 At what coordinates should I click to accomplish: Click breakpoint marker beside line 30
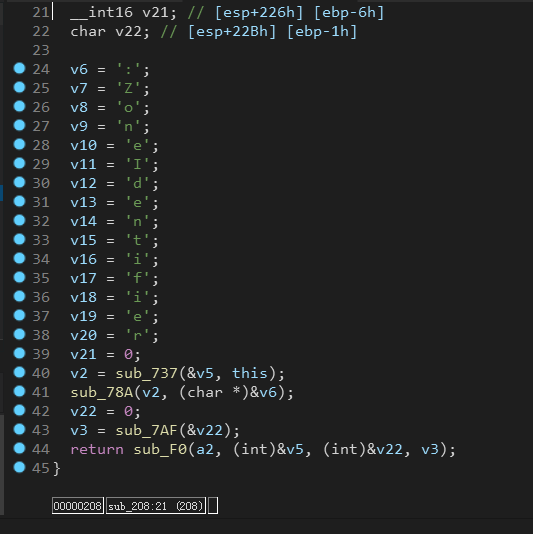(x=19, y=182)
